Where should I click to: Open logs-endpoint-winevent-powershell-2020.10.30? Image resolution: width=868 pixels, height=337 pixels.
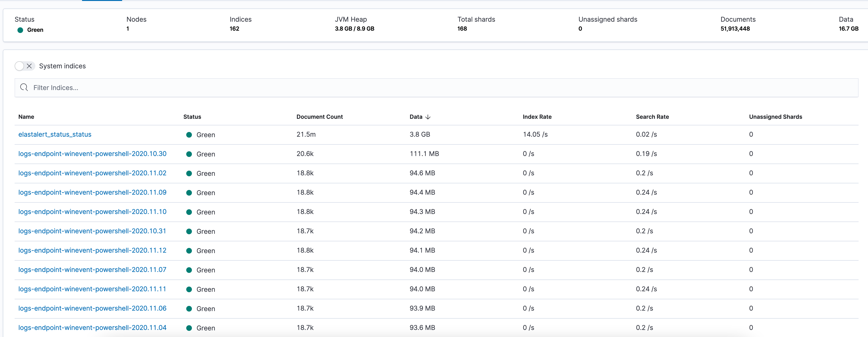click(92, 154)
